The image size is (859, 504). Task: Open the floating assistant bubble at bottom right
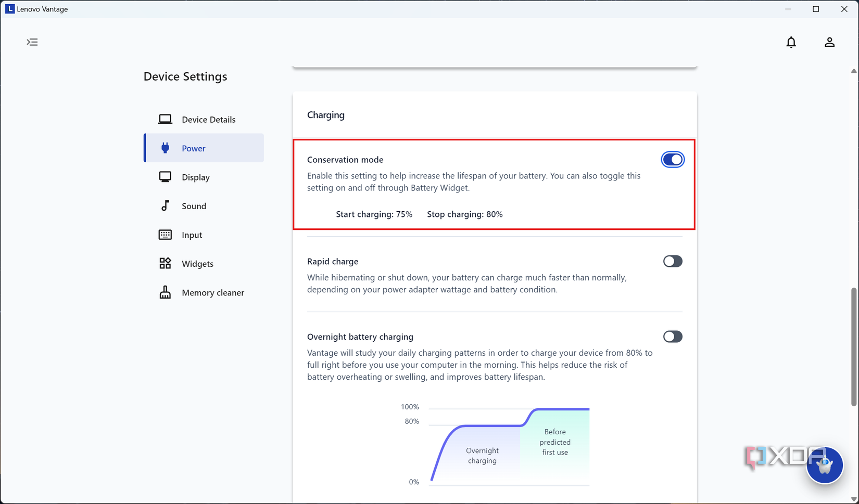[x=825, y=466]
